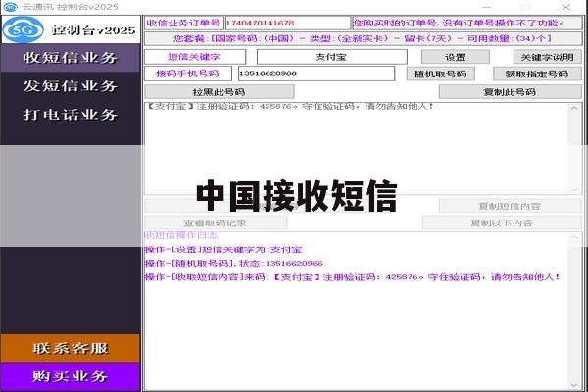Click 联系客服 button
The width and height of the screenshot is (588, 392).
point(71,349)
